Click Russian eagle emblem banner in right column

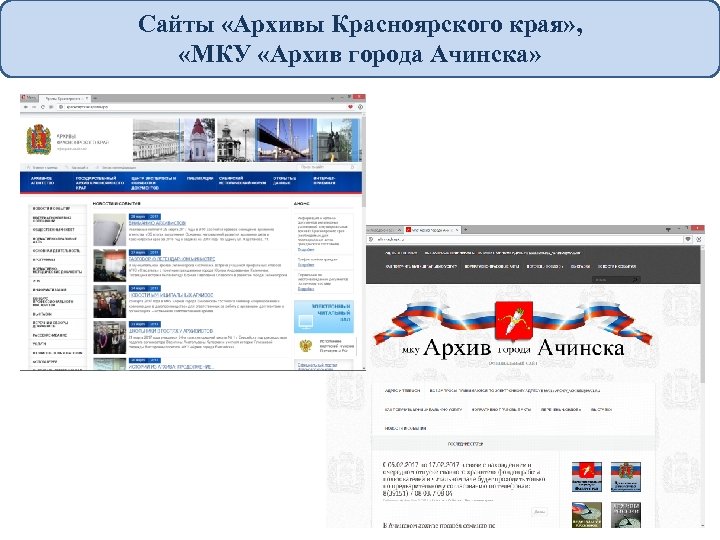pyautogui.click(x=305, y=345)
